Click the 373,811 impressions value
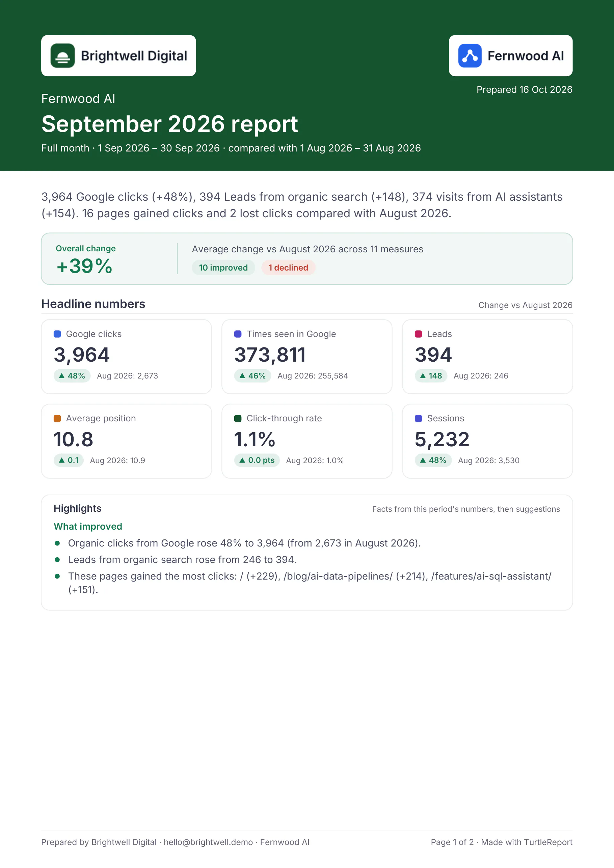The width and height of the screenshot is (614, 868). point(270,355)
